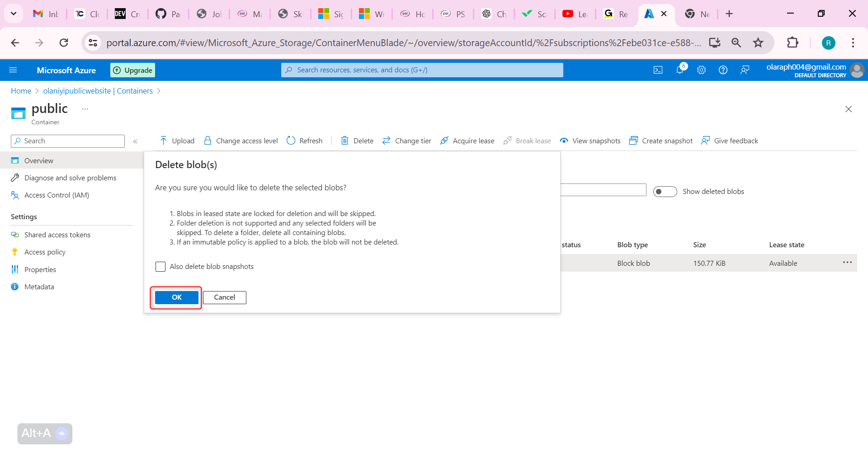
Task: Click the Upload arrow icon
Action: coord(163,141)
